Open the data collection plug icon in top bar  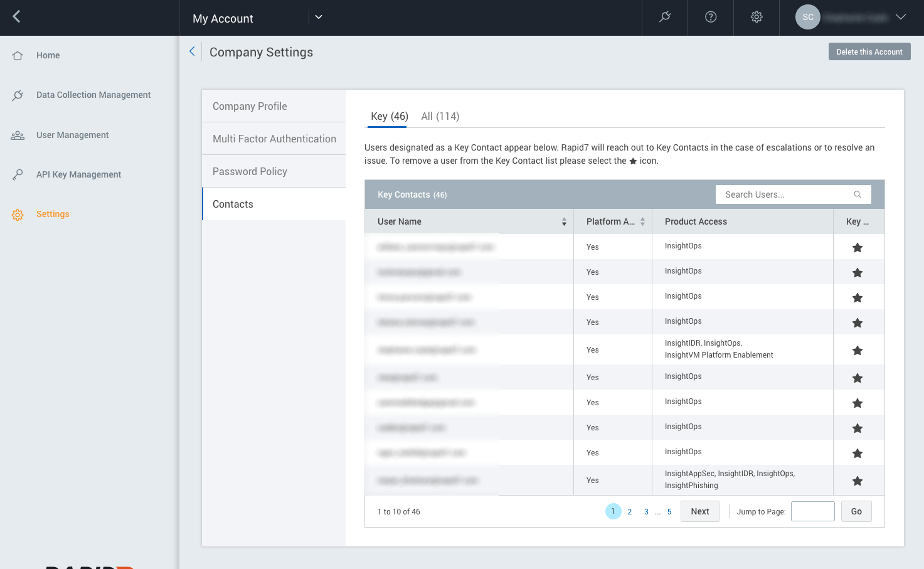[x=665, y=17]
